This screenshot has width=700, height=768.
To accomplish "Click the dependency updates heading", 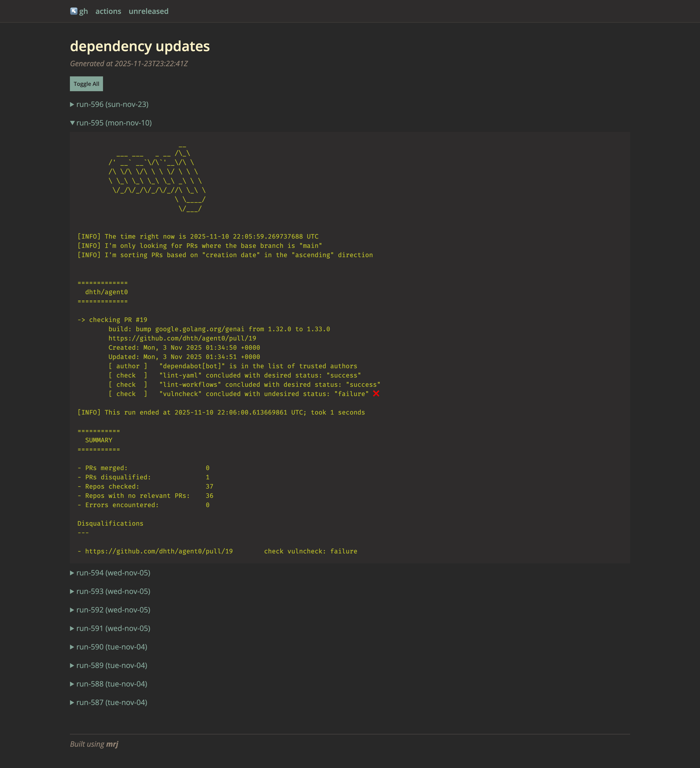I will [140, 46].
